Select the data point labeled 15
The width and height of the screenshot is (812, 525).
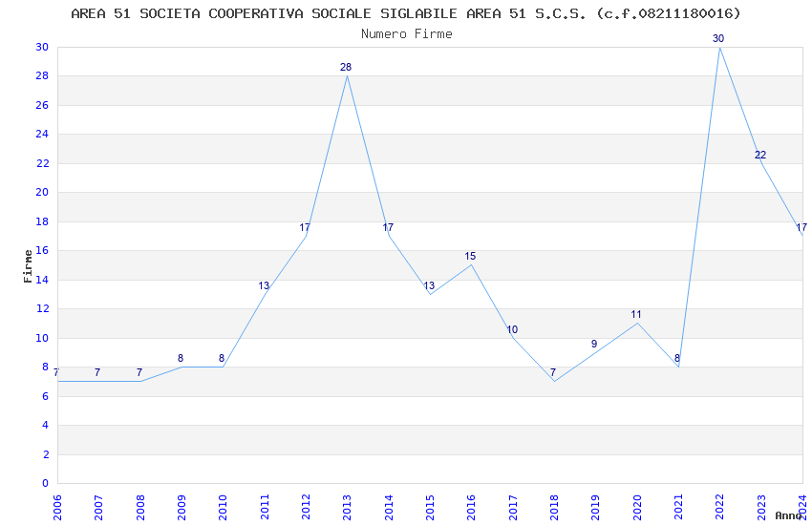coord(470,256)
